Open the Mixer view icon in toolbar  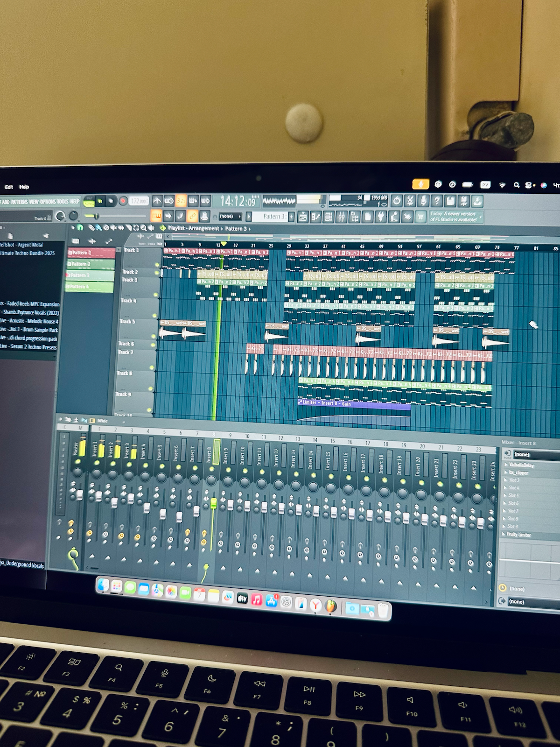(342, 217)
